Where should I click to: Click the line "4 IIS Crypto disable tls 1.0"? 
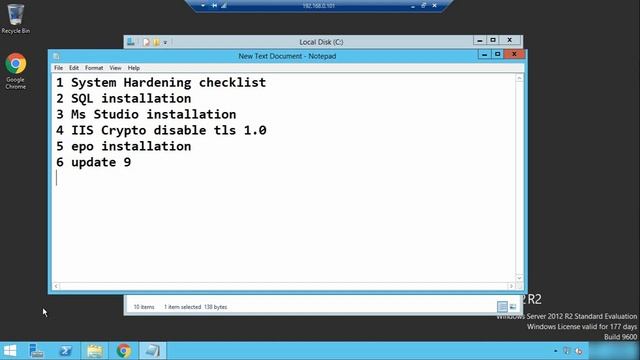pos(161,130)
